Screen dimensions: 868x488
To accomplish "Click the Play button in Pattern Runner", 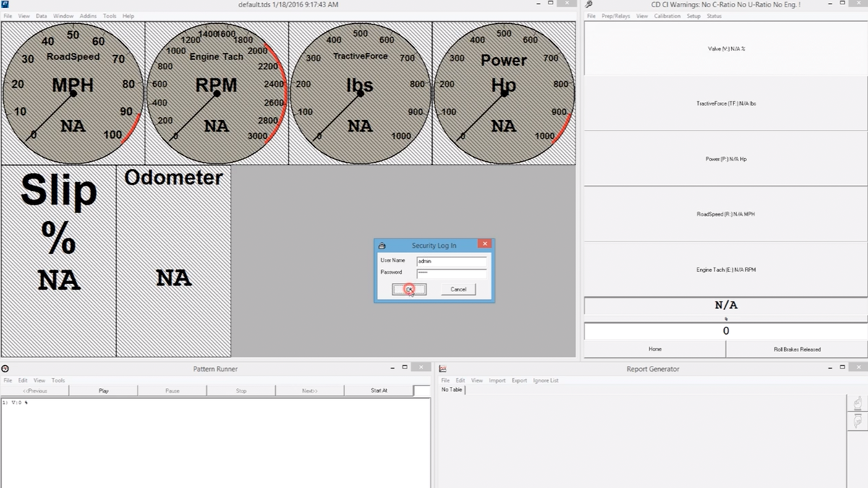I will click(x=103, y=390).
